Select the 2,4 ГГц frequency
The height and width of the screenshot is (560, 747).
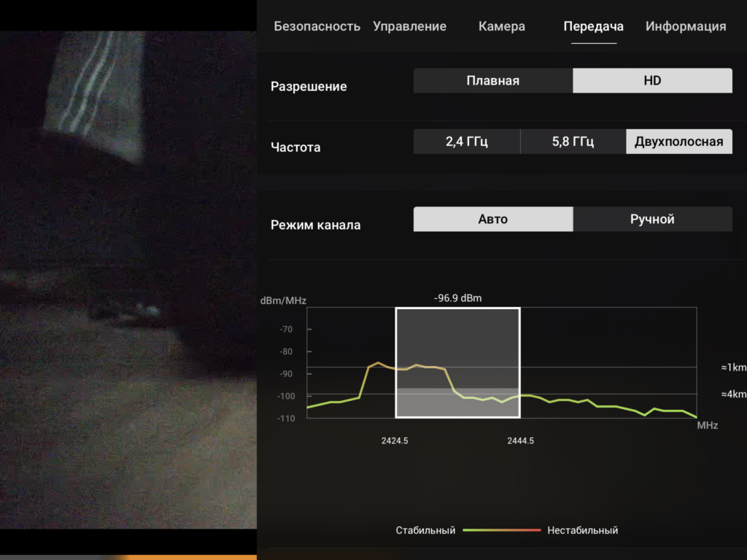(x=466, y=141)
